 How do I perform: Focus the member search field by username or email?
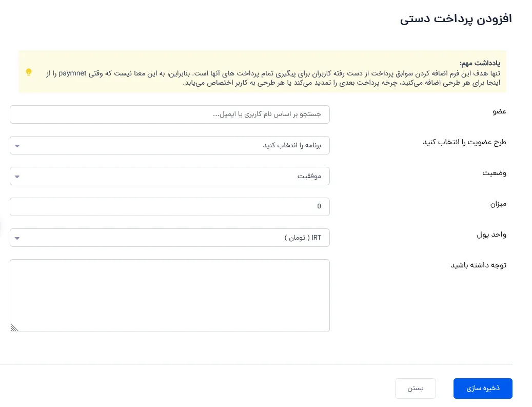click(170, 114)
